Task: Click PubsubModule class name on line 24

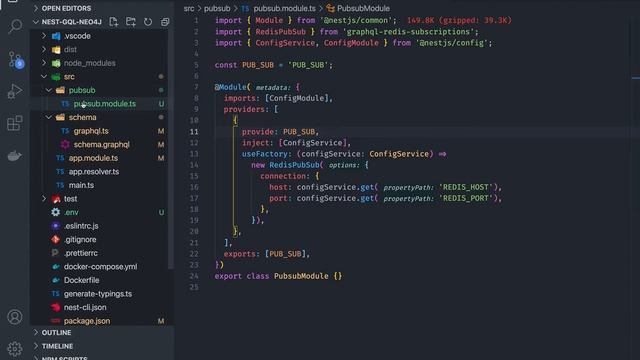Action: click(301, 276)
